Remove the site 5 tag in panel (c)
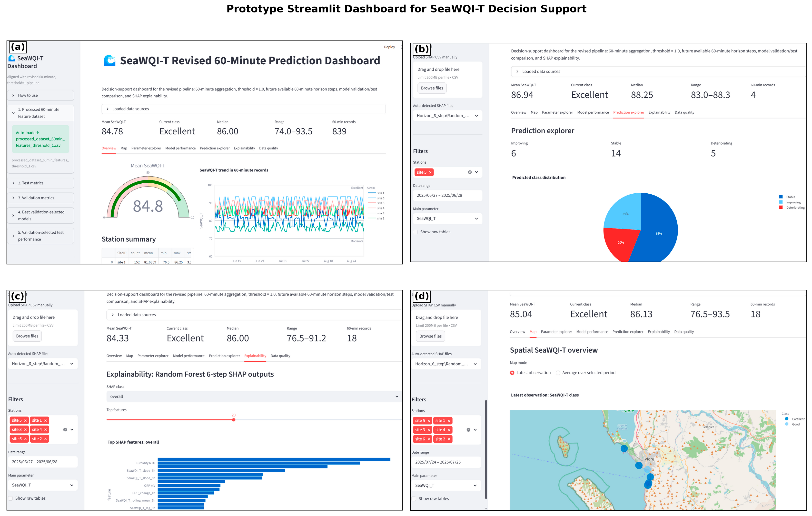Screen dimensions: 812x516 point(25,421)
